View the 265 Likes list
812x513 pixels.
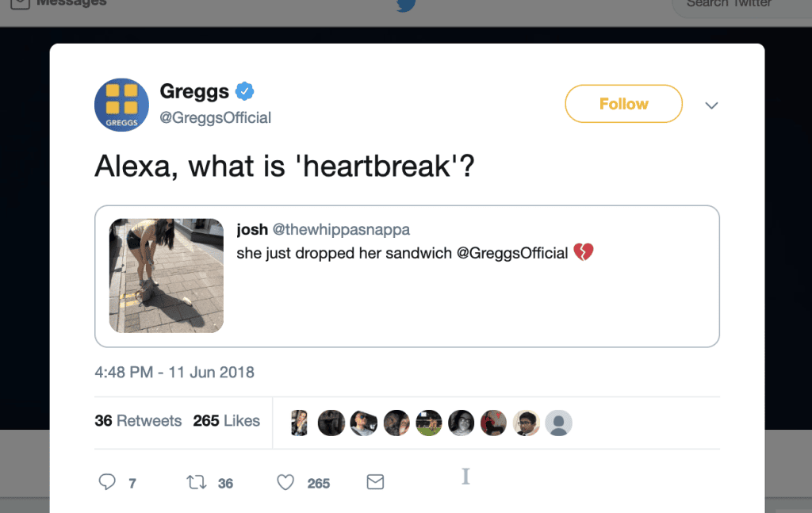click(226, 421)
